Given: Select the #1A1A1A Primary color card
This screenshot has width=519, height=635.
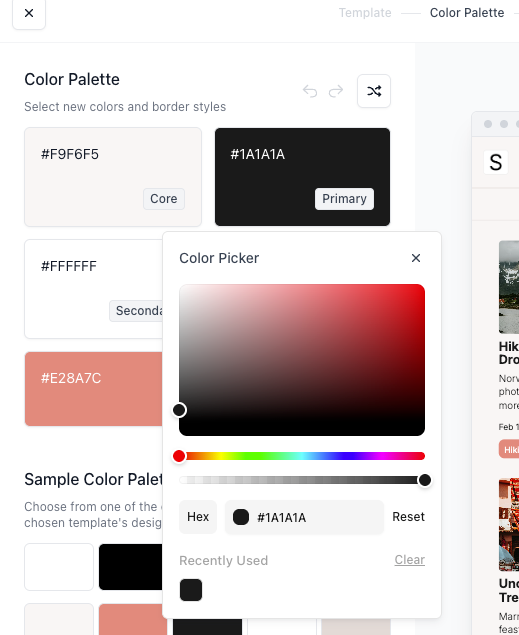Looking at the screenshot, I should point(302,177).
